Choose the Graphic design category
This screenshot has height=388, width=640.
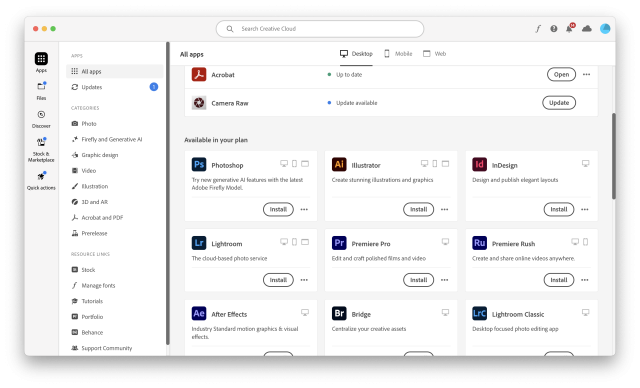click(95, 155)
